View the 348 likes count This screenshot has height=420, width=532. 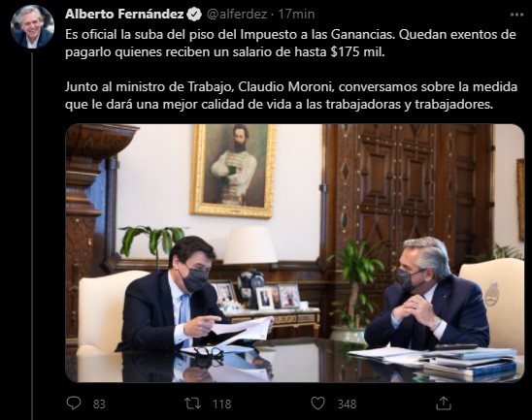tap(348, 404)
